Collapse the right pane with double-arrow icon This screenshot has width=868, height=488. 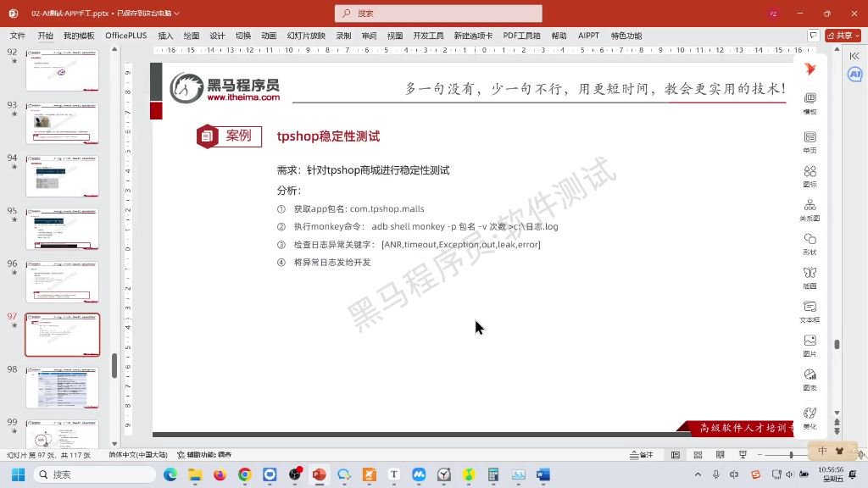[x=854, y=56]
